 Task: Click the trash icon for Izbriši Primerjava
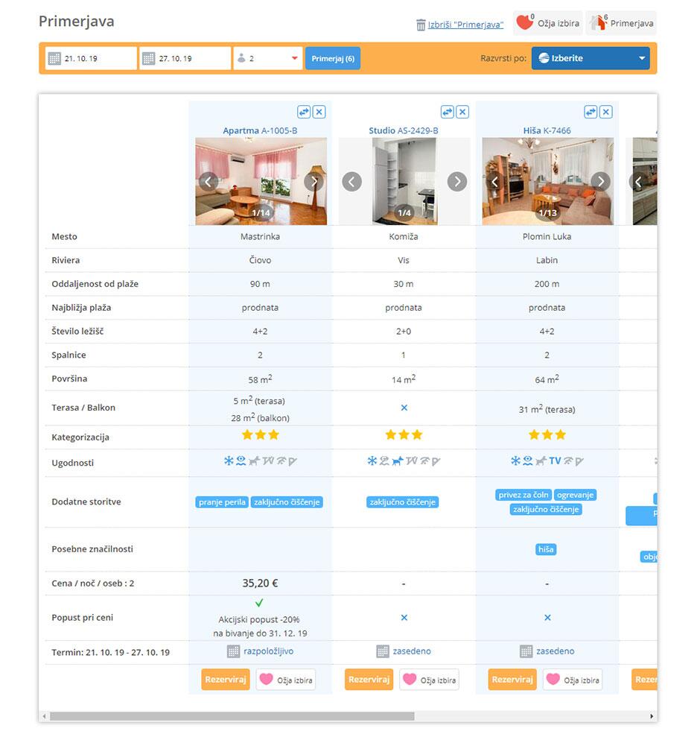click(421, 25)
